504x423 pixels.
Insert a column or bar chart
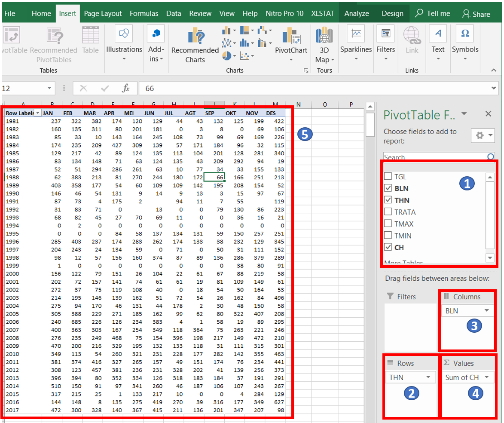click(x=229, y=31)
